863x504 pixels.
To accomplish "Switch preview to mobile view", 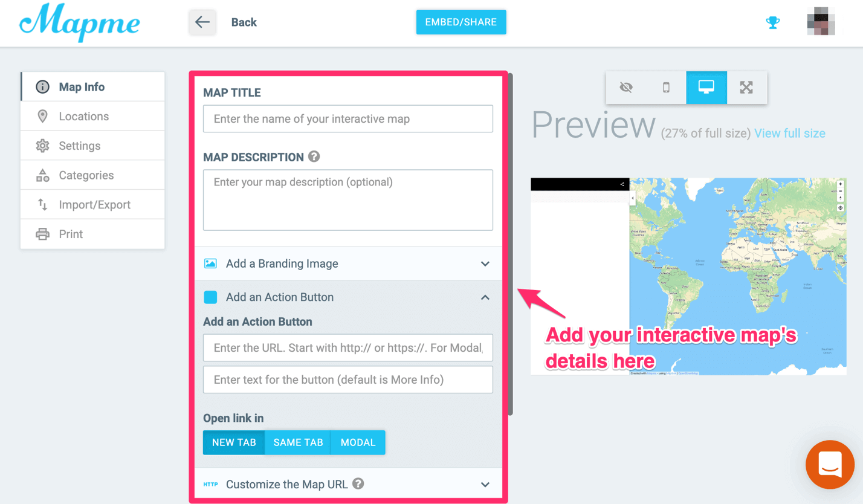I will [x=666, y=88].
